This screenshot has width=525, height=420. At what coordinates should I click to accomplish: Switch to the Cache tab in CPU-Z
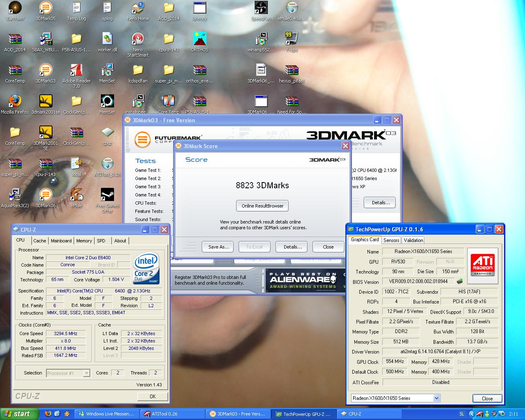pos(39,241)
